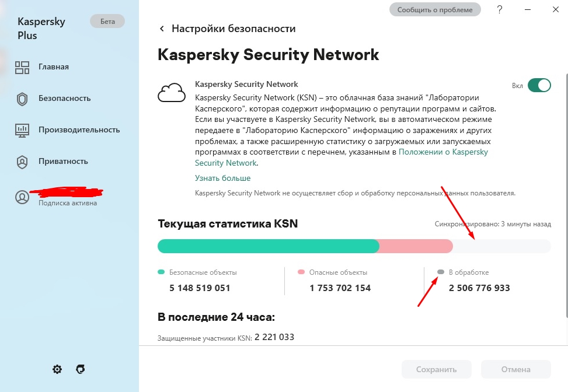Click the Бета badge next to Kaspersky Plus
568x392 pixels.
pyautogui.click(x=107, y=22)
